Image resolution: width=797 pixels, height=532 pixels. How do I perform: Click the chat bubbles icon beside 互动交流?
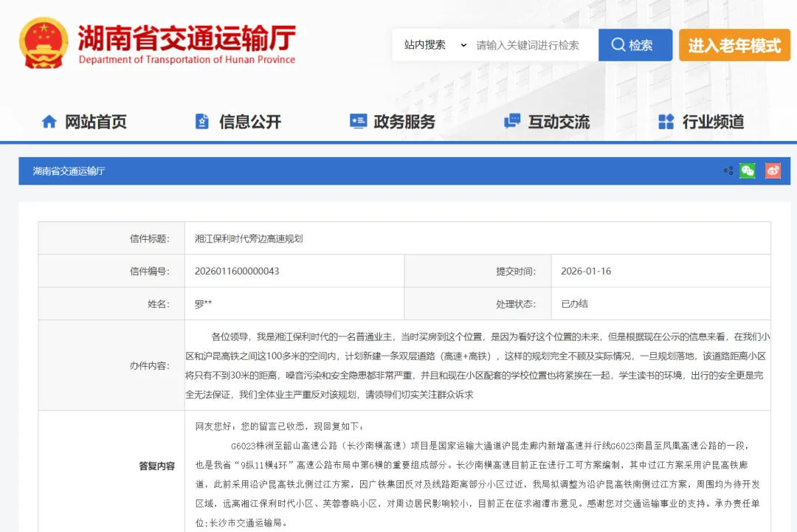512,121
